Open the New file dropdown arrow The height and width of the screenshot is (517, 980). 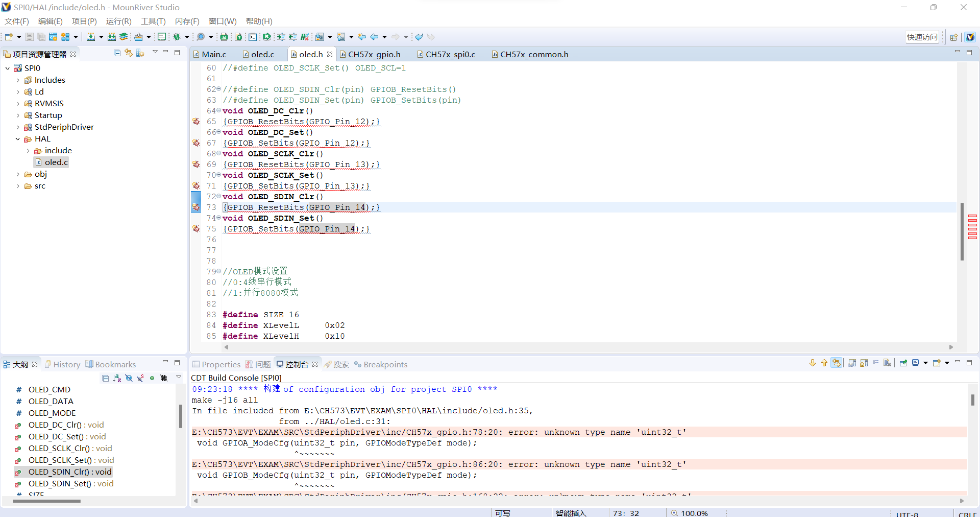click(19, 37)
